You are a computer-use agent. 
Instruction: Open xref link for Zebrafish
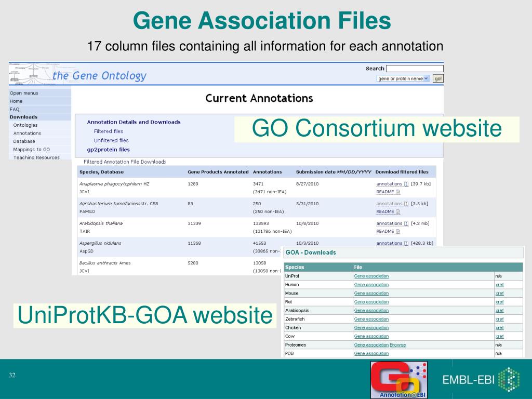coord(499,319)
